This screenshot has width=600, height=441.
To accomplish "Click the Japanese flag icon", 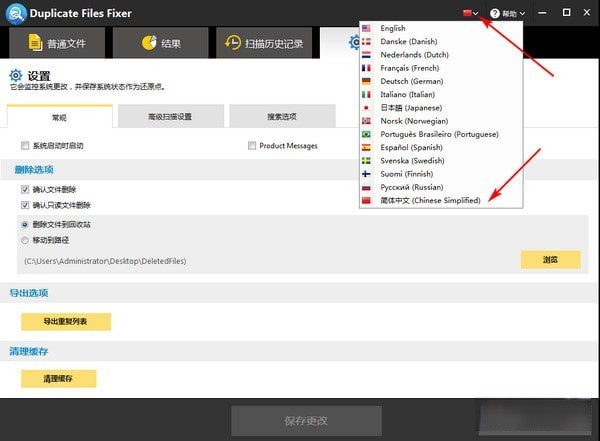I will (366, 108).
